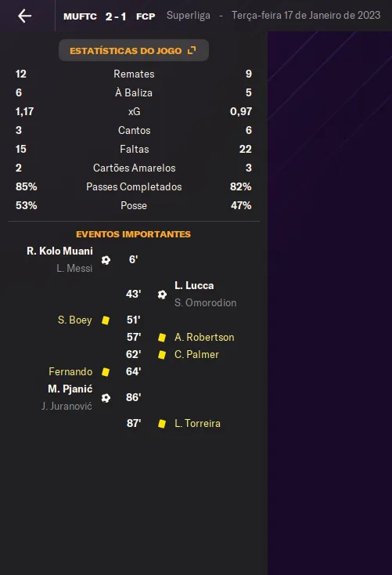Click A. Robertson's yellow card icon
Screen dimensions: 392x575
[x=161, y=338]
